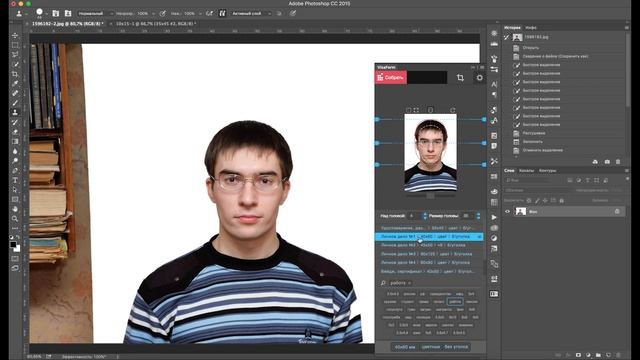Switch to the 10x15-1 document tab
This screenshot has width=640, height=360.
click(x=155, y=24)
